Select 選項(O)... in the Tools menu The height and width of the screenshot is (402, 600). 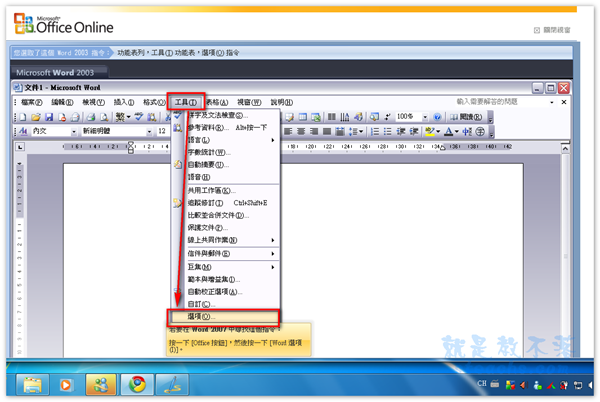click(x=223, y=317)
